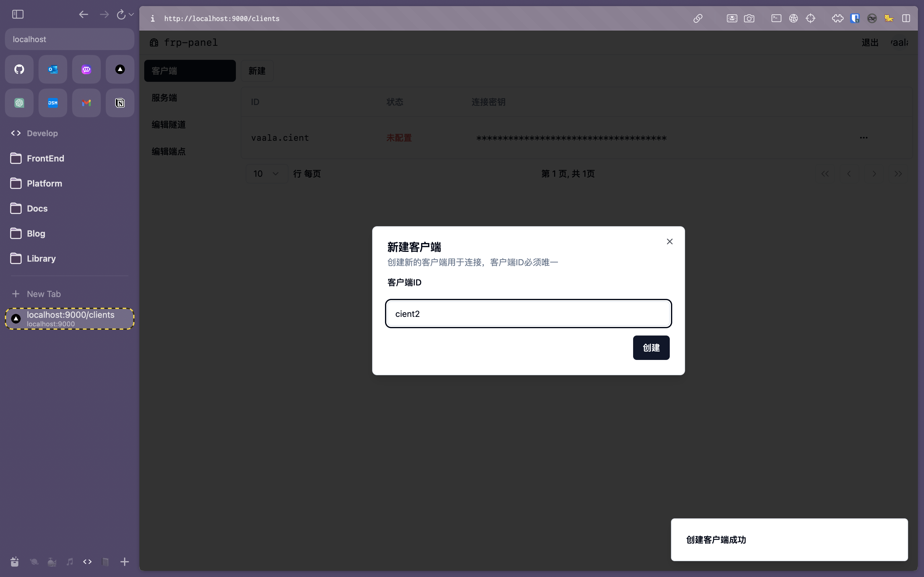This screenshot has height=577, width=924.
Task: Click the 退出 logout link
Action: coord(870,42)
